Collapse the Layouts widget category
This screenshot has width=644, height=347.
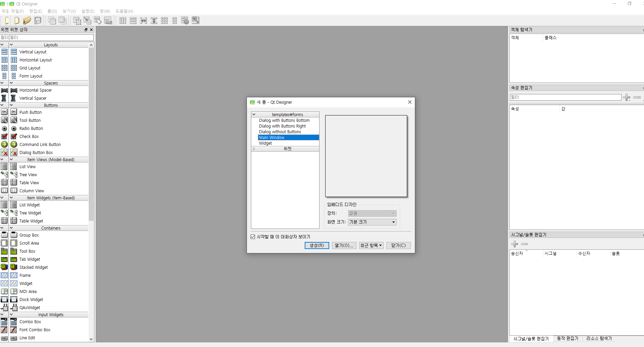point(11,45)
